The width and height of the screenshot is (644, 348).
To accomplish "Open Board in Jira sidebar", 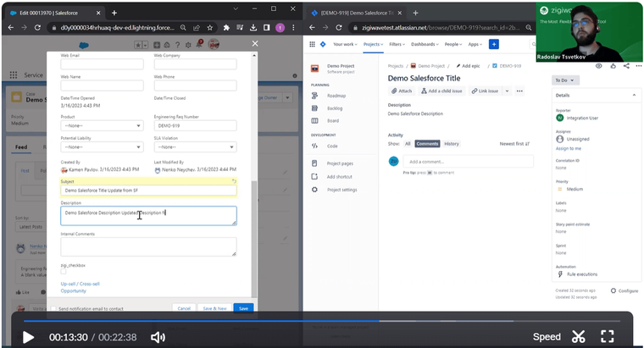I will click(331, 120).
